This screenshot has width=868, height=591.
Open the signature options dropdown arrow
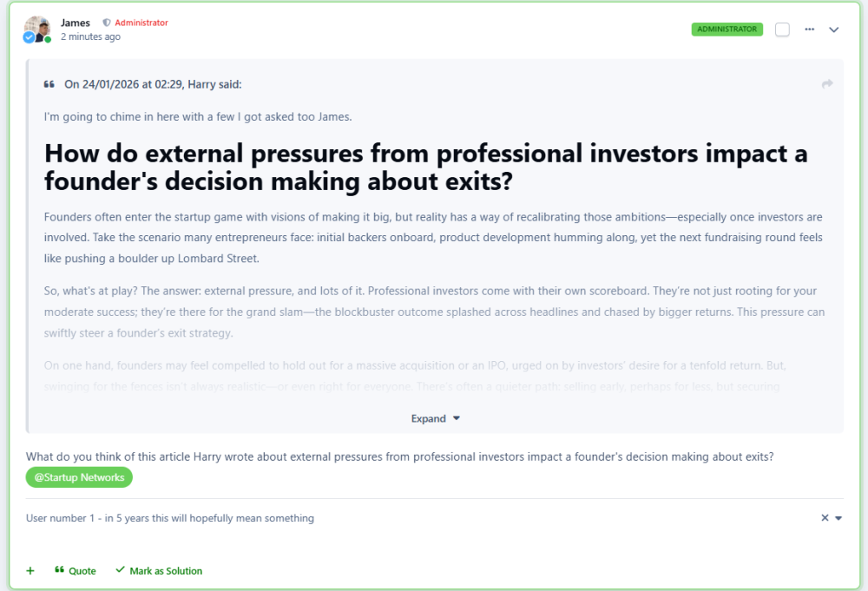(838, 518)
